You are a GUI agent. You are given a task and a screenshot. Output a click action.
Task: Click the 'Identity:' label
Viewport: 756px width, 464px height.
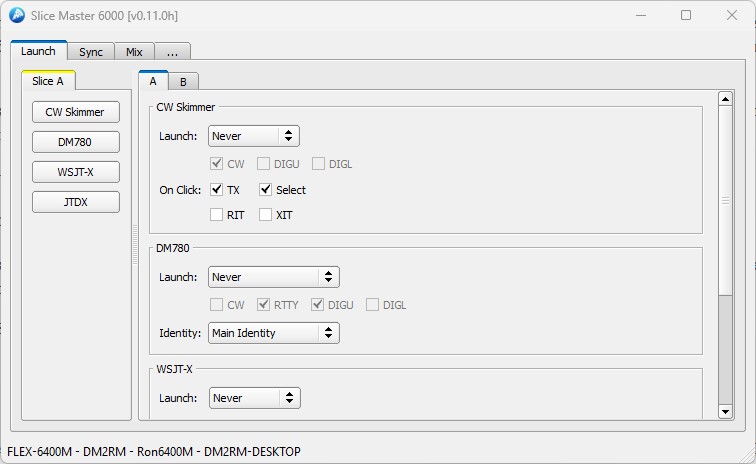(x=180, y=333)
